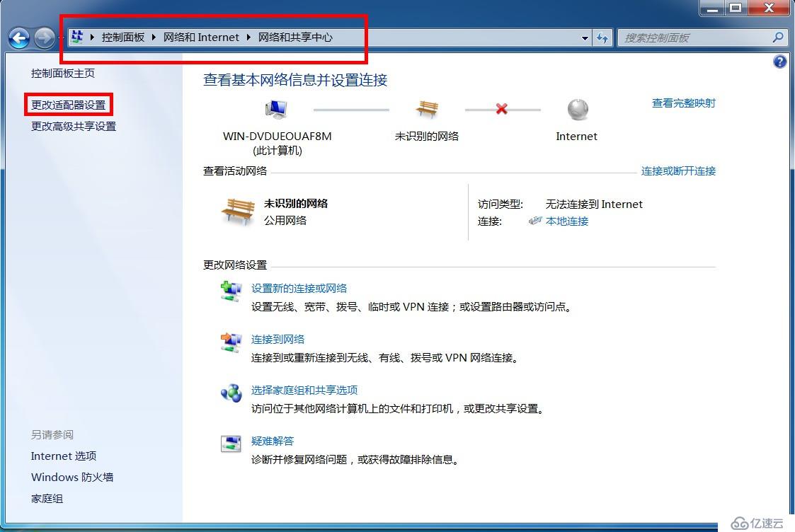Expand the chevron before 控制面板 in breadcrumb
The height and width of the screenshot is (532, 795).
(x=92, y=37)
